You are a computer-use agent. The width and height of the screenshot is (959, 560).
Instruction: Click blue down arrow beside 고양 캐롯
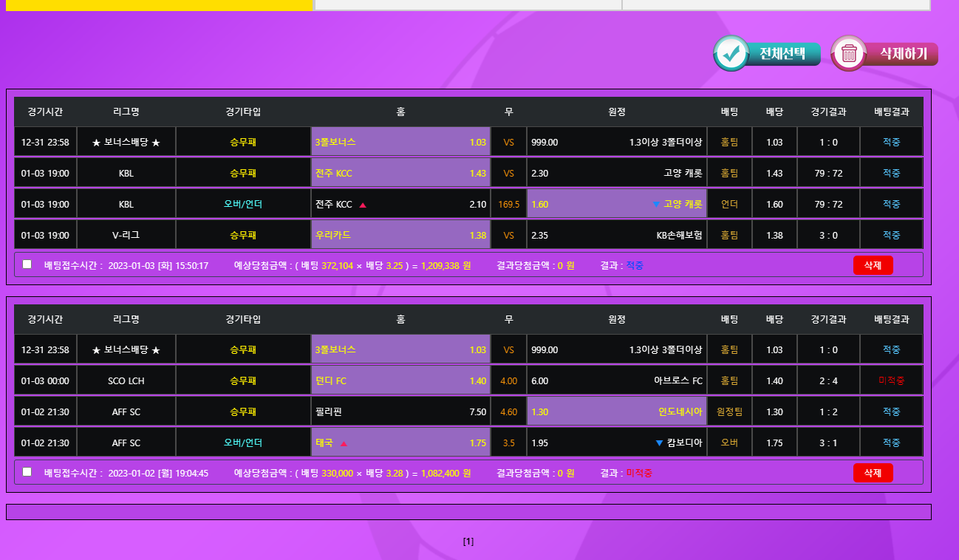655,205
